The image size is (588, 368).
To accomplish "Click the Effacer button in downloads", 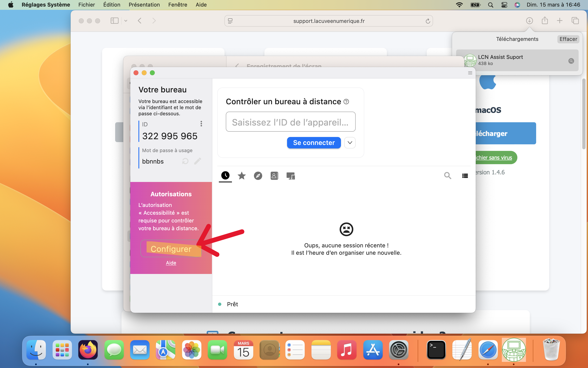I will click(x=568, y=39).
